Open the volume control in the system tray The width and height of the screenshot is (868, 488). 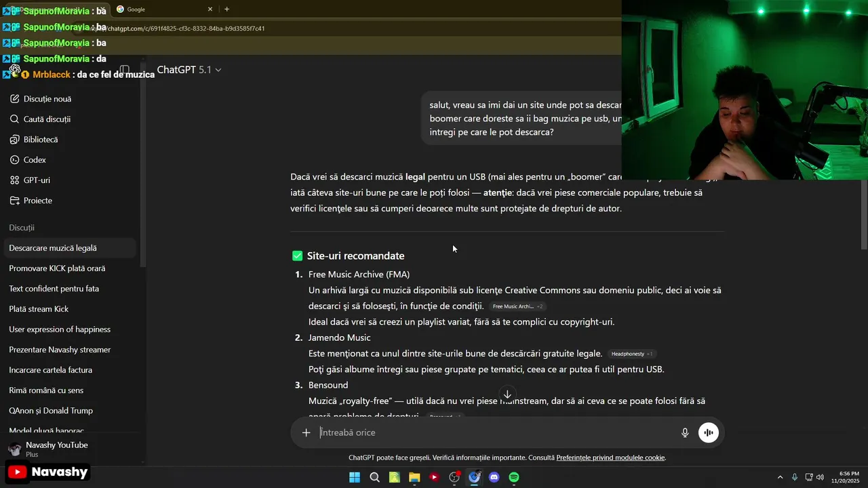click(x=820, y=477)
